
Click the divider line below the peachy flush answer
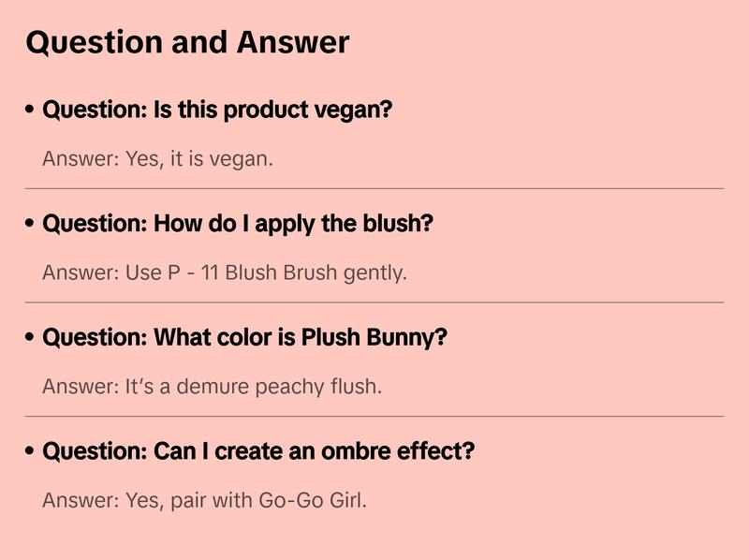click(x=374, y=416)
